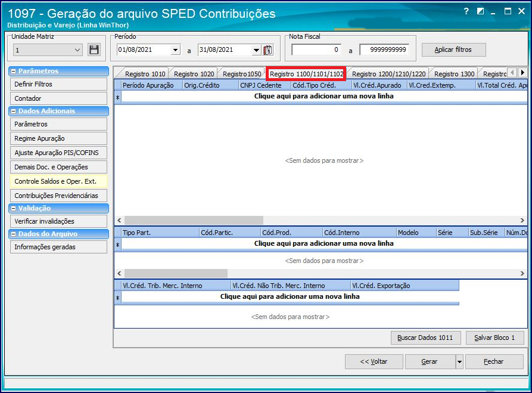Click the CNPJ Cedente column header
Screen dimensions: 532x393
click(265, 85)
